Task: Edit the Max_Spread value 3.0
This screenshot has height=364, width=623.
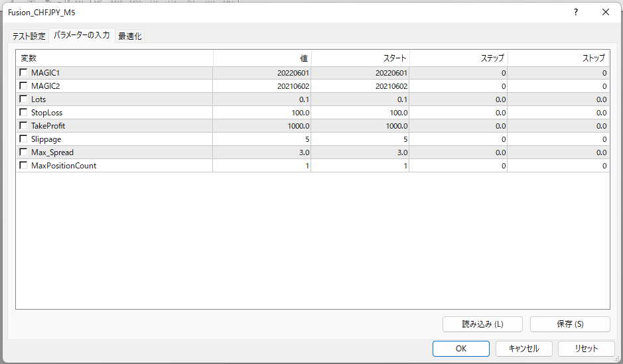Action: click(x=262, y=152)
